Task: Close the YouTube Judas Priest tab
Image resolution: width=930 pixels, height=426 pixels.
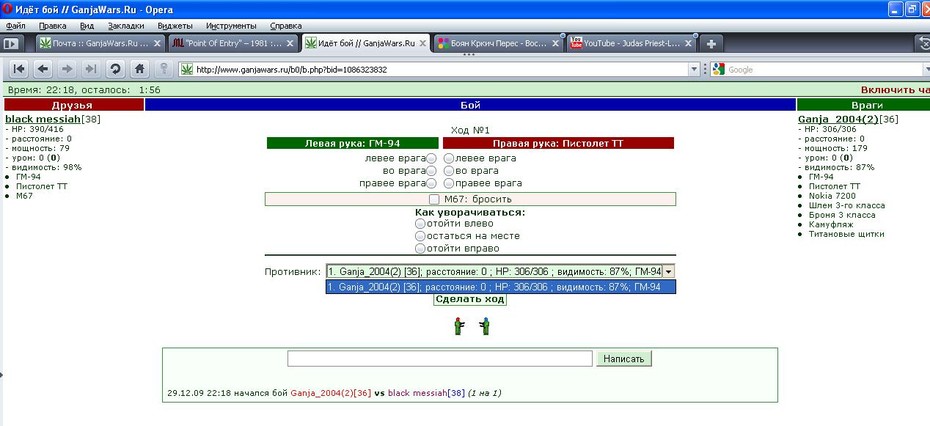Action: (x=688, y=43)
